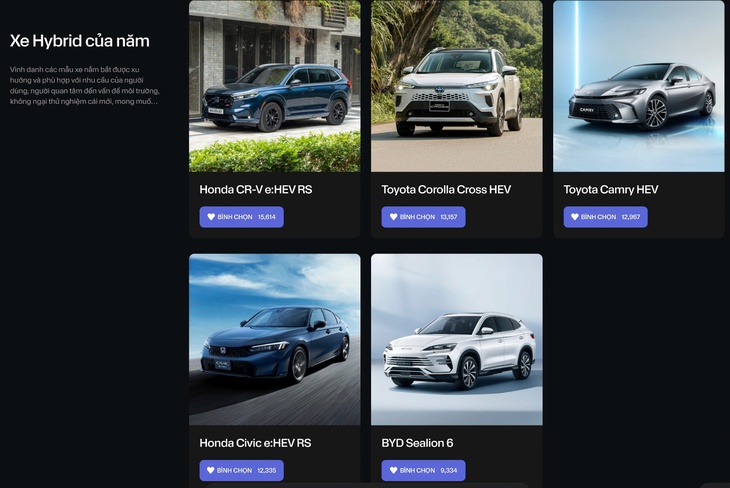Vote for Honda CR-V e:HEV RS
730x488 pixels.
pos(242,217)
